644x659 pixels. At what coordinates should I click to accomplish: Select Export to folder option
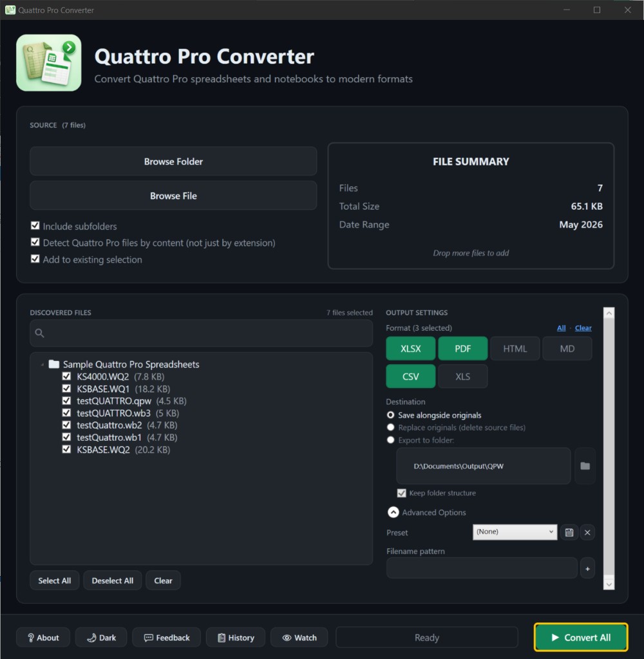click(x=391, y=440)
